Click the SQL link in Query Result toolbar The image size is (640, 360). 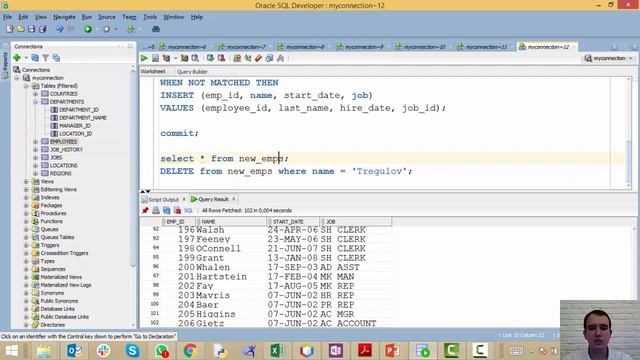[x=188, y=211]
